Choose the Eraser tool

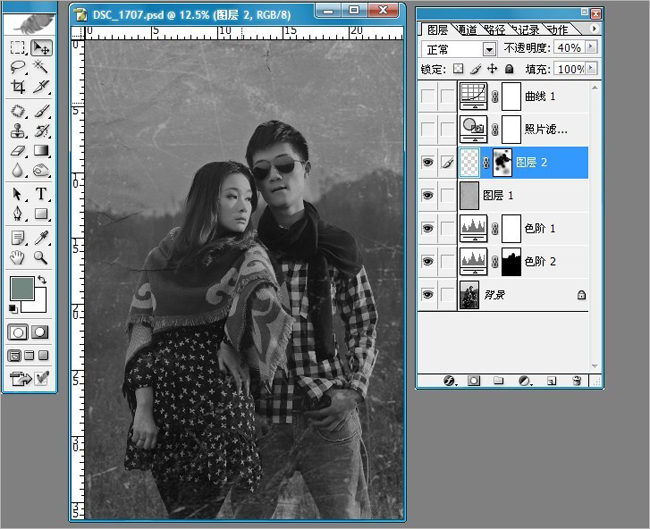click(x=17, y=150)
